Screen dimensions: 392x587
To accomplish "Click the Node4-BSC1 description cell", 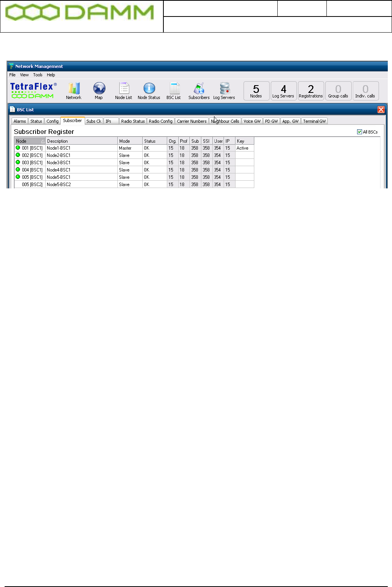I will (81, 170).
